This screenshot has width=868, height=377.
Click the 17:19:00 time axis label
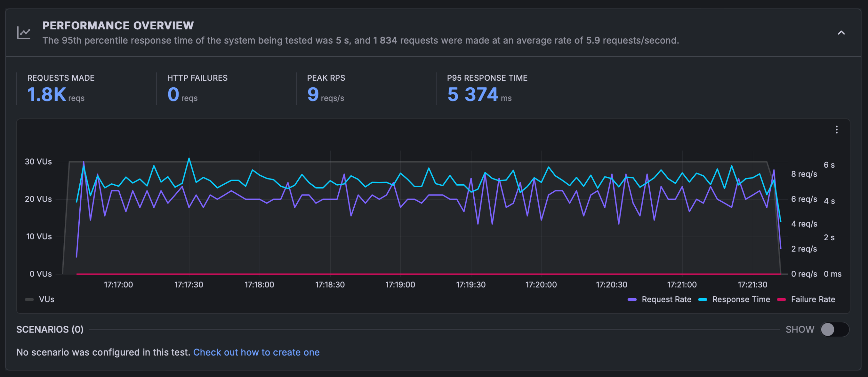pyautogui.click(x=401, y=285)
